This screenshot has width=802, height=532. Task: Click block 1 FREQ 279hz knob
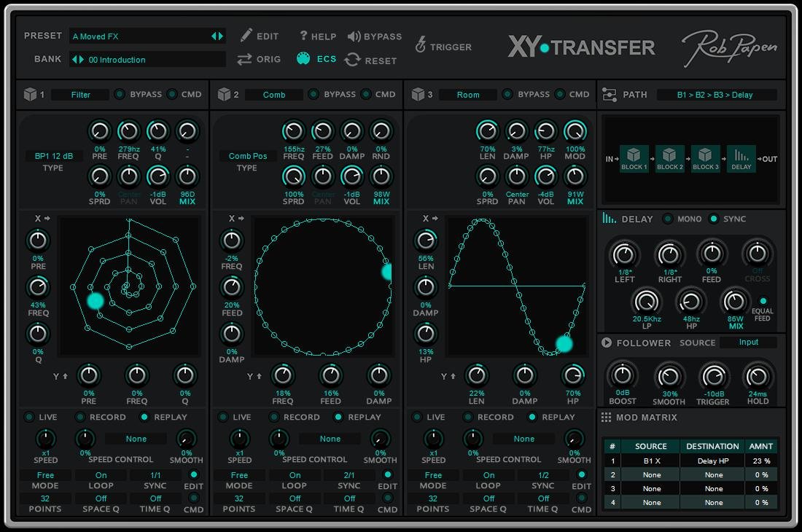(128, 131)
